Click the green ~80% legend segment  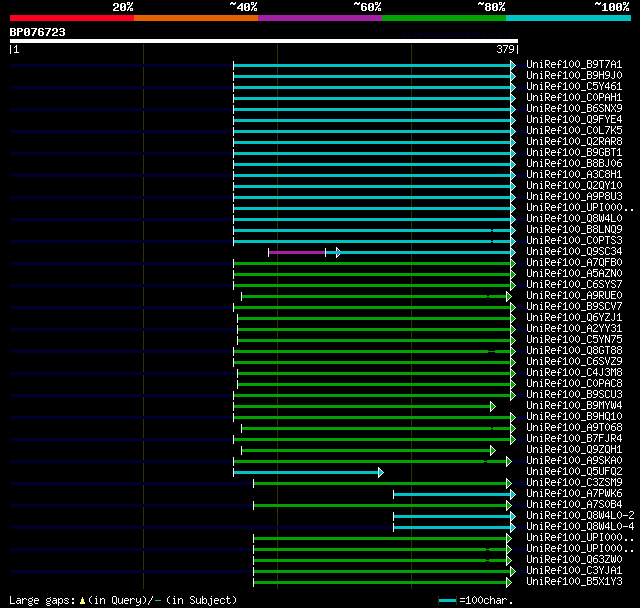tap(444, 18)
